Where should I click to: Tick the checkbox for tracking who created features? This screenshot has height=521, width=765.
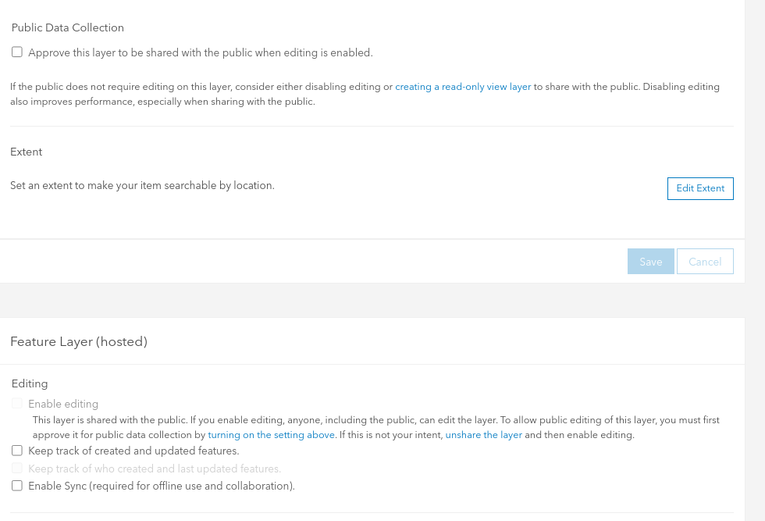[17, 468]
